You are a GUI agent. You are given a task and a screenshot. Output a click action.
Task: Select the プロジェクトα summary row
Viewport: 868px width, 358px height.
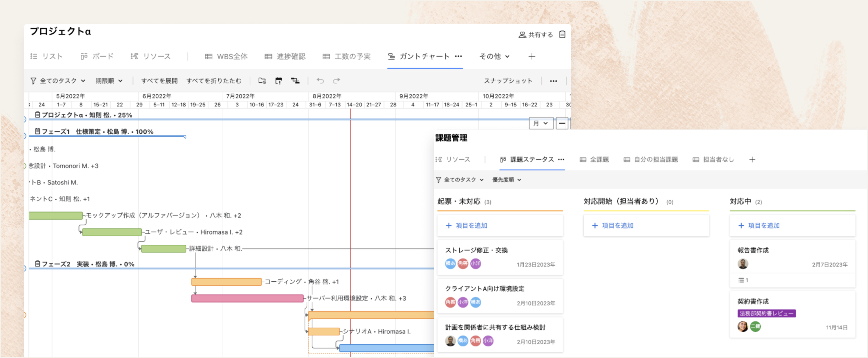click(x=83, y=115)
